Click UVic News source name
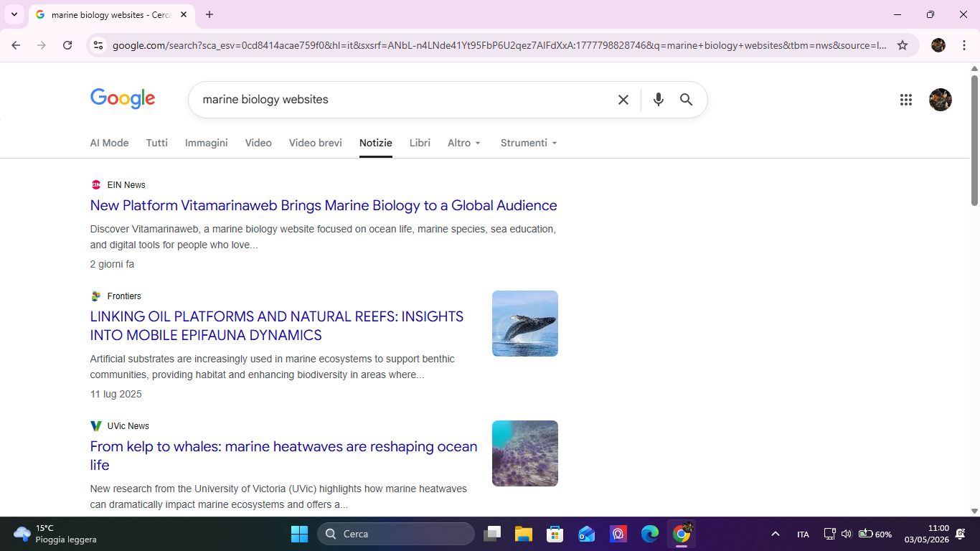 click(128, 426)
